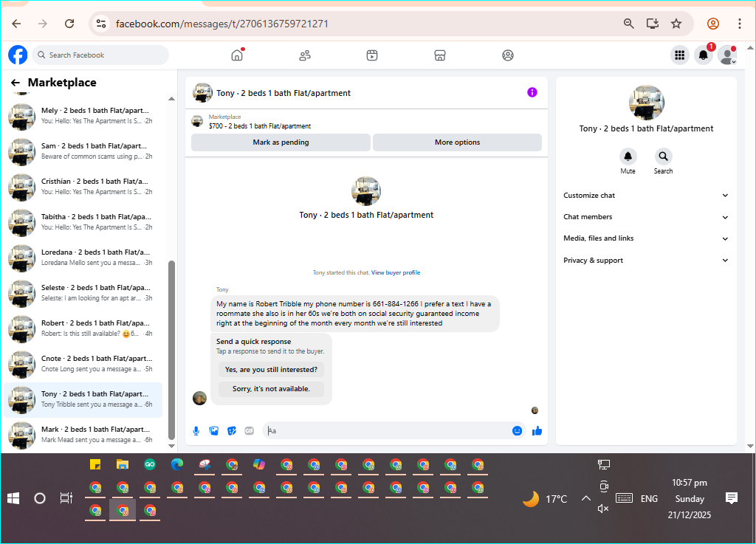Focus the Search Facebook field
The image size is (756, 544).
pyautogui.click(x=100, y=55)
